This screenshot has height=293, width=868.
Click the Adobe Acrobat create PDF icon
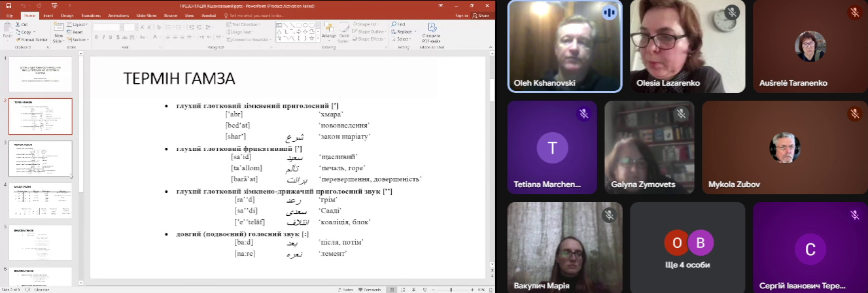click(431, 33)
